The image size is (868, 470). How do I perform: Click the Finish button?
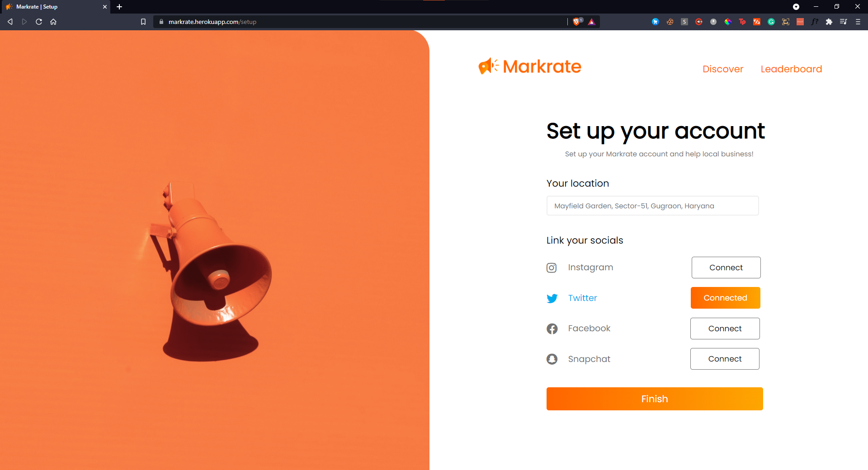[x=655, y=399]
